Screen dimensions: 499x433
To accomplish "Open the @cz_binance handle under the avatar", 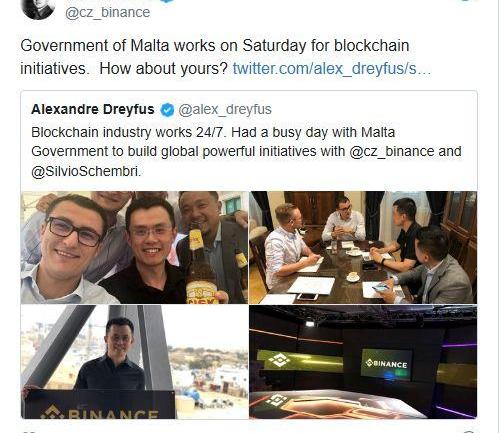I will click(x=107, y=13).
